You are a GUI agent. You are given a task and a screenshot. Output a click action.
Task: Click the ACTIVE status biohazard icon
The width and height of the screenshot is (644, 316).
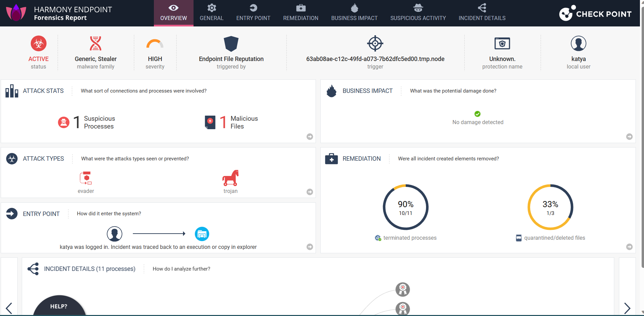pos(39,43)
